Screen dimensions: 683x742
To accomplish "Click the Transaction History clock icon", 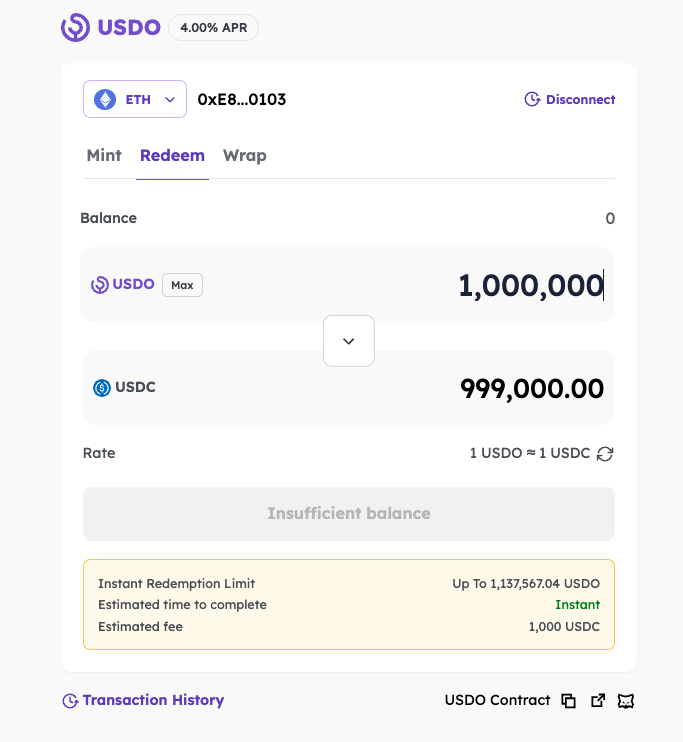I will pos(70,701).
